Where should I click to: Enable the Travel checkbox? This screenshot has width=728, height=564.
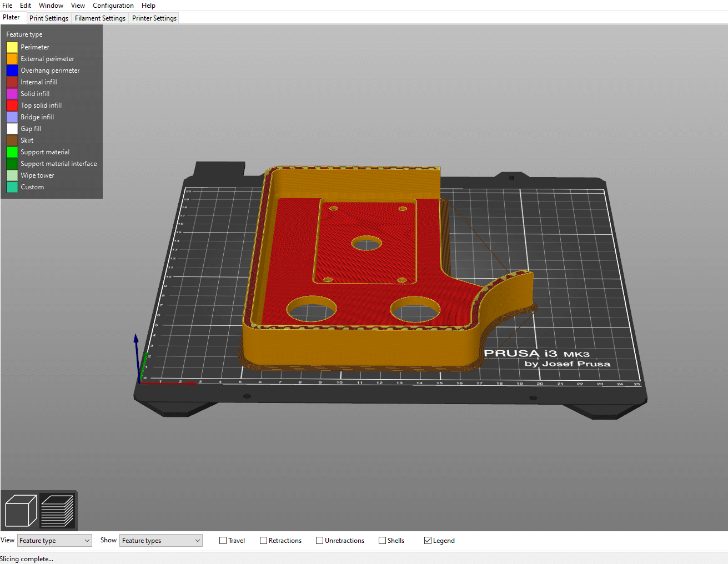(223, 541)
